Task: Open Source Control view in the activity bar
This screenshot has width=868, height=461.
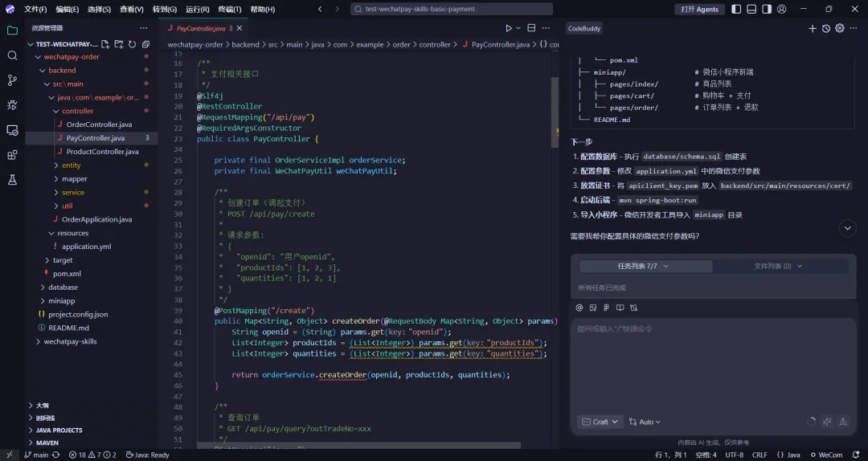Action: [12, 80]
